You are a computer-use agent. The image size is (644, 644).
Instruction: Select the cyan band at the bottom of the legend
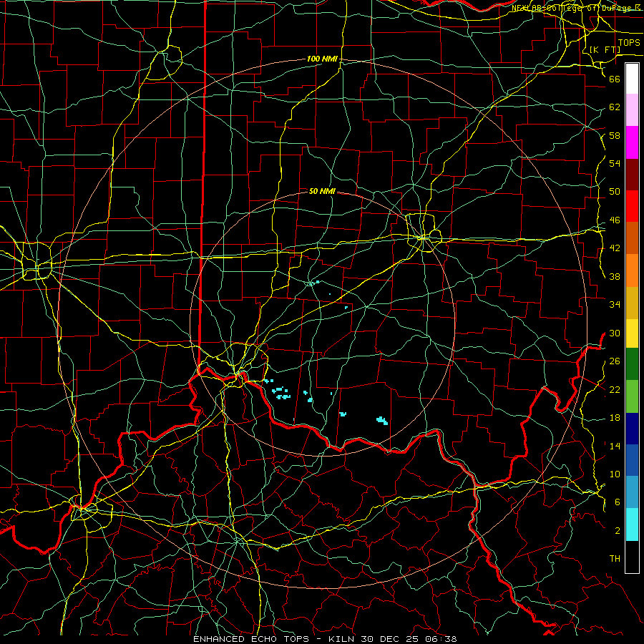click(632, 525)
